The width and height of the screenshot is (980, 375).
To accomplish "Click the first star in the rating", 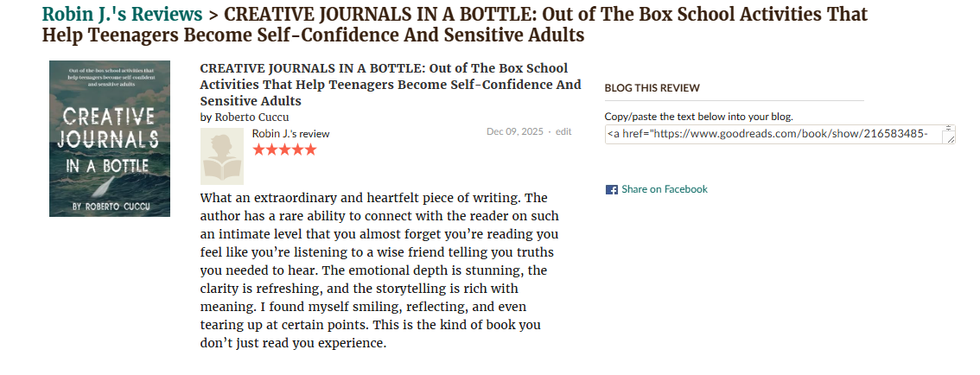I will pos(259,149).
